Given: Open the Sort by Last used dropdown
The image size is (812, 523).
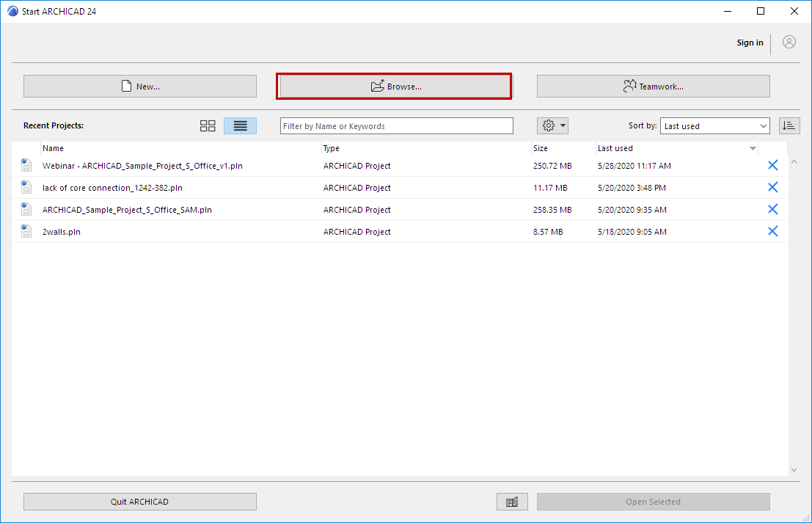Looking at the screenshot, I should click(x=714, y=126).
